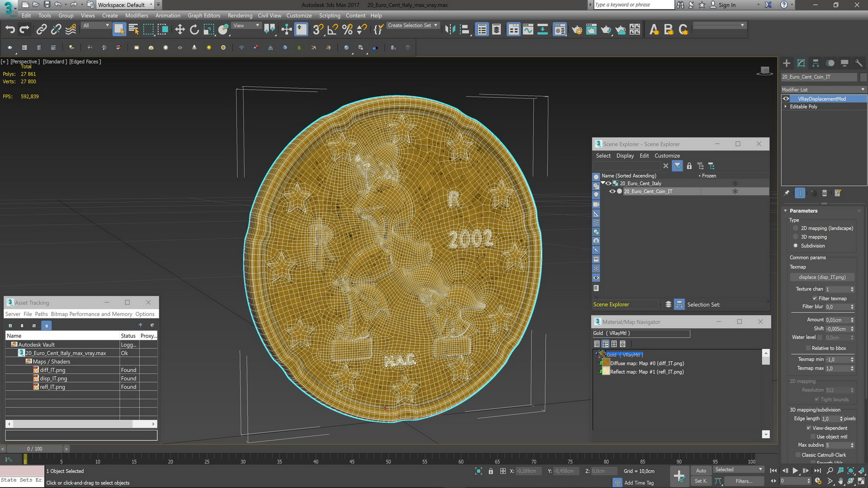Toggle View-dependent checkbox
Viewport: 868px width, 488px height.
coord(809,428)
